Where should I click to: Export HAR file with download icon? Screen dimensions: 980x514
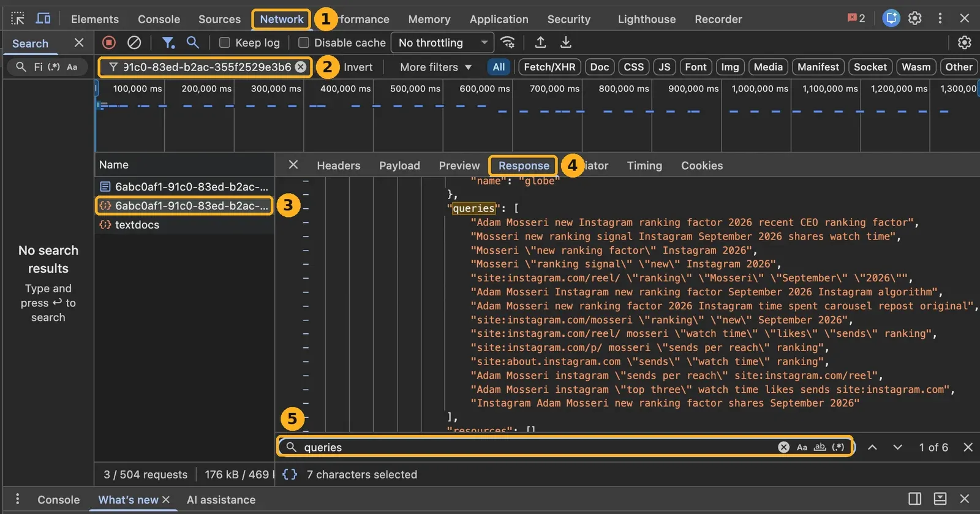pos(566,42)
